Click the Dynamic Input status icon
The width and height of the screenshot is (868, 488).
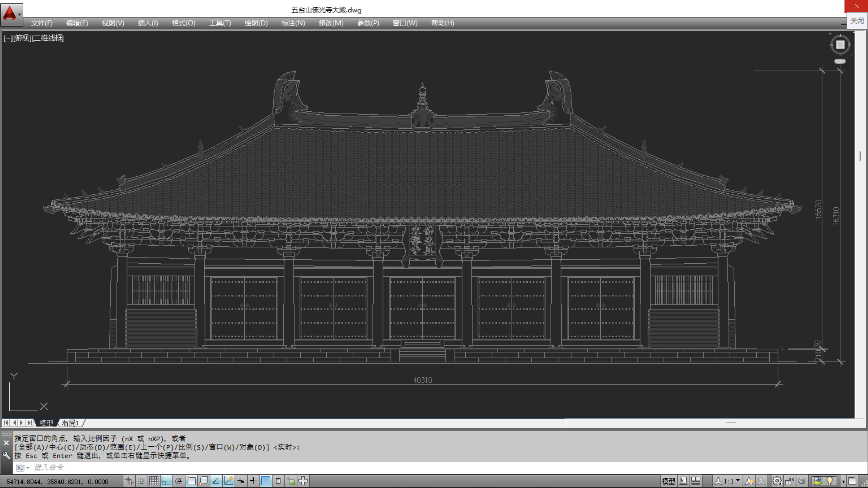[x=241, y=481]
